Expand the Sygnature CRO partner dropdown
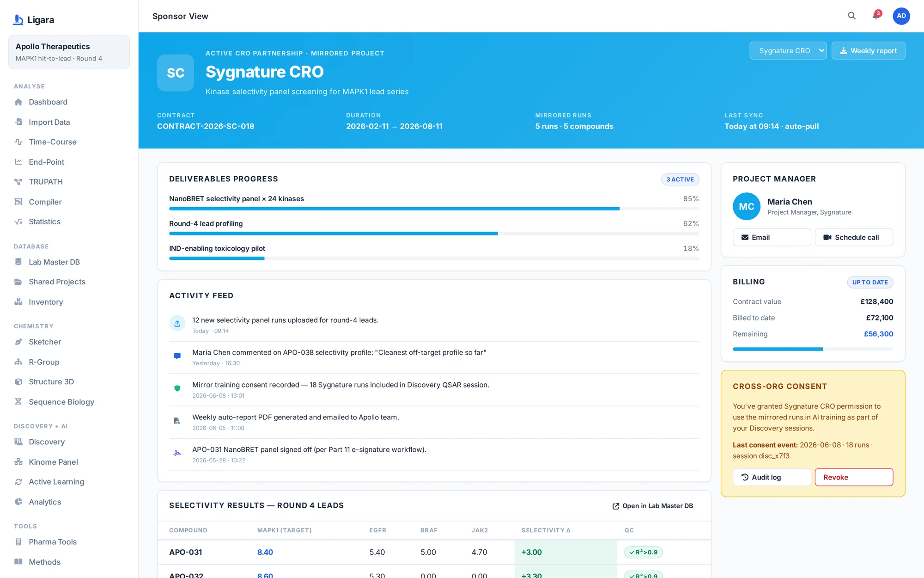 [x=788, y=50]
